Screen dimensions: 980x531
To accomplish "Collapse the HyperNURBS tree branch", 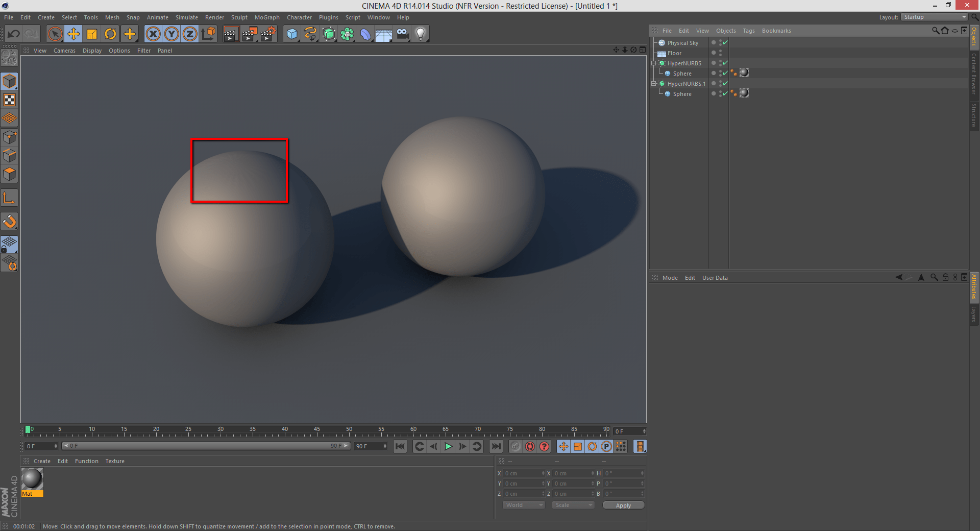I will click(654, 63).
